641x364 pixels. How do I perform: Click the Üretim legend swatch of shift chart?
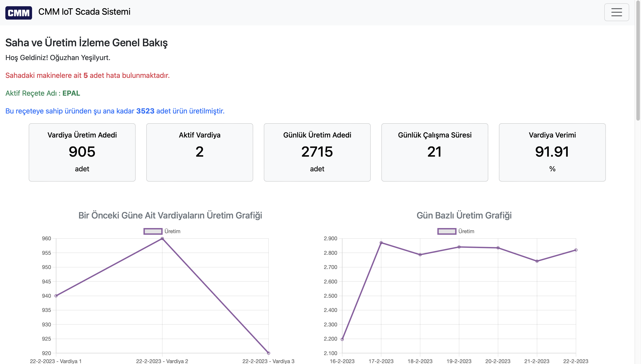pos(153,231)
